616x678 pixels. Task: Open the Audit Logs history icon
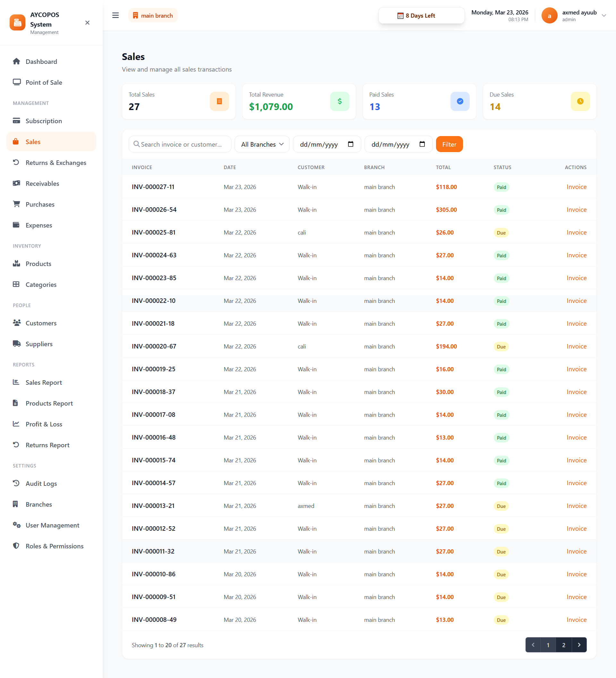click(x=16, y=483)
